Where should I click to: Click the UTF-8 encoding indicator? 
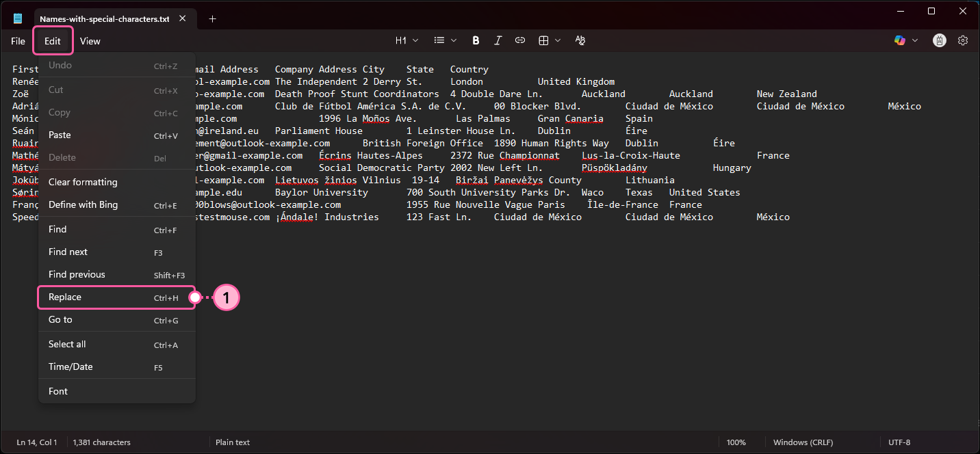tap(899, 442)
